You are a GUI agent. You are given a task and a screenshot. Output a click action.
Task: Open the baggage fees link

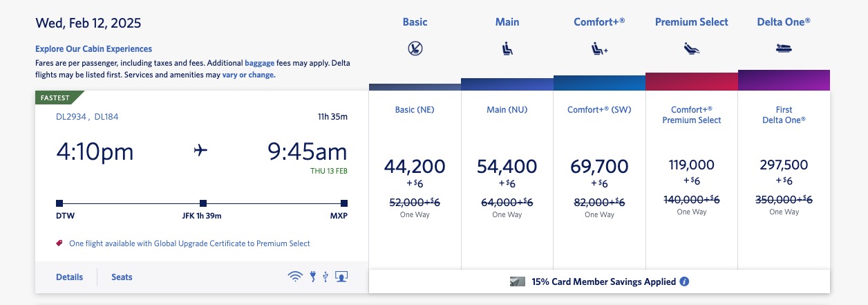click(260, 63)
